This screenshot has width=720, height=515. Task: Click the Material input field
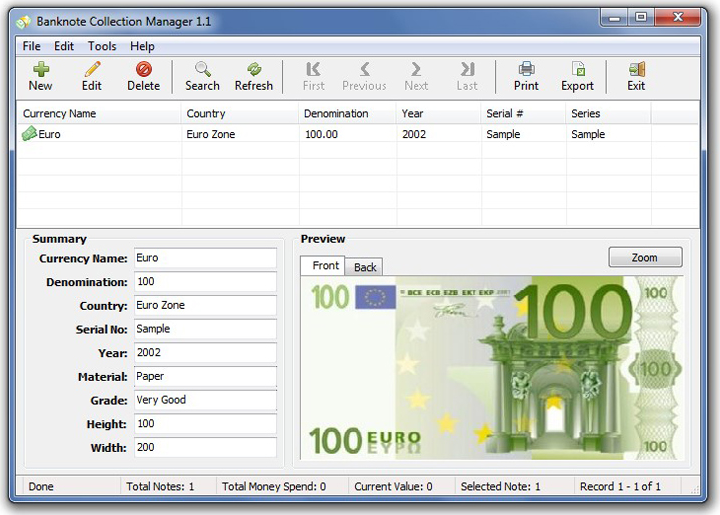[x=204, y=377]
